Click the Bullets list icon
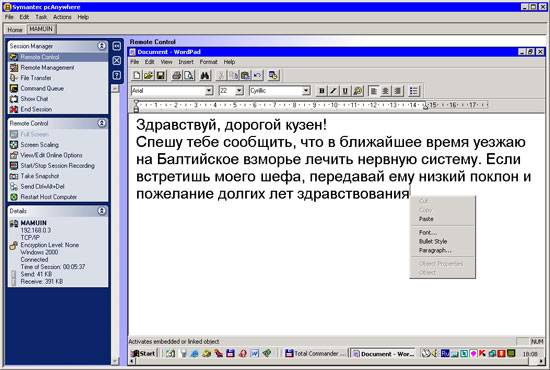The image size is (550, 370). (414, 91)
